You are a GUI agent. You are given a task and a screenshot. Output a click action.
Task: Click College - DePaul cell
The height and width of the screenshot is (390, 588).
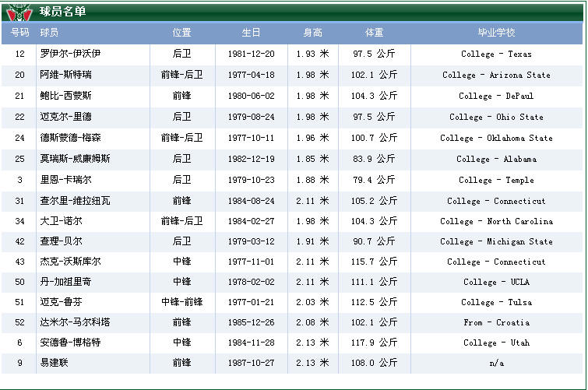pyautogui.click(x=497, y=96)
